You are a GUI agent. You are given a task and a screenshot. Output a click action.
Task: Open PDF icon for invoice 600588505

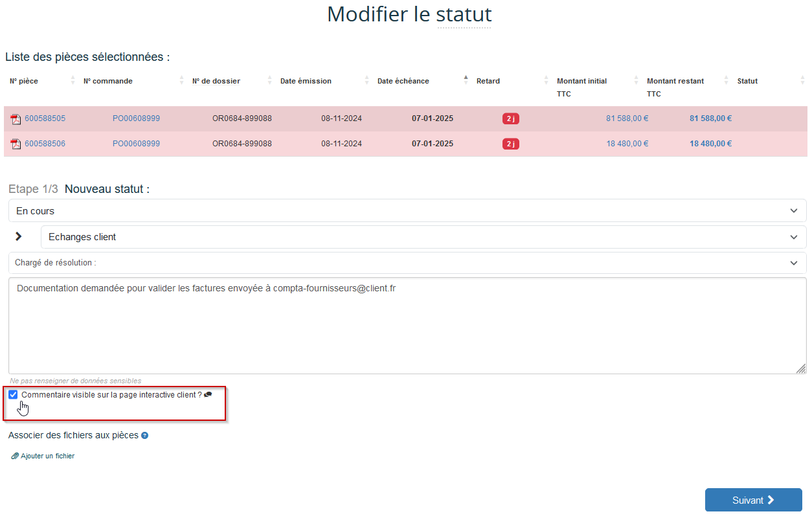(x=16, y=119)
